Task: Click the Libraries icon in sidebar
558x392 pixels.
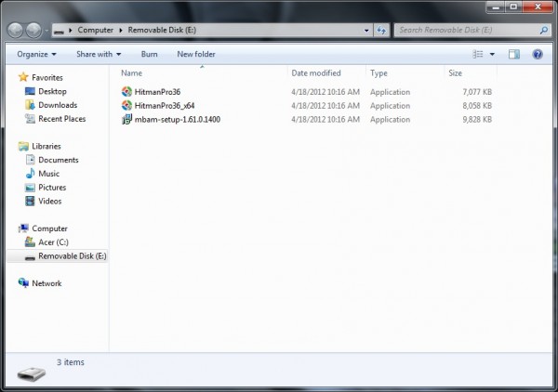Action: click(x=23, y=146)
